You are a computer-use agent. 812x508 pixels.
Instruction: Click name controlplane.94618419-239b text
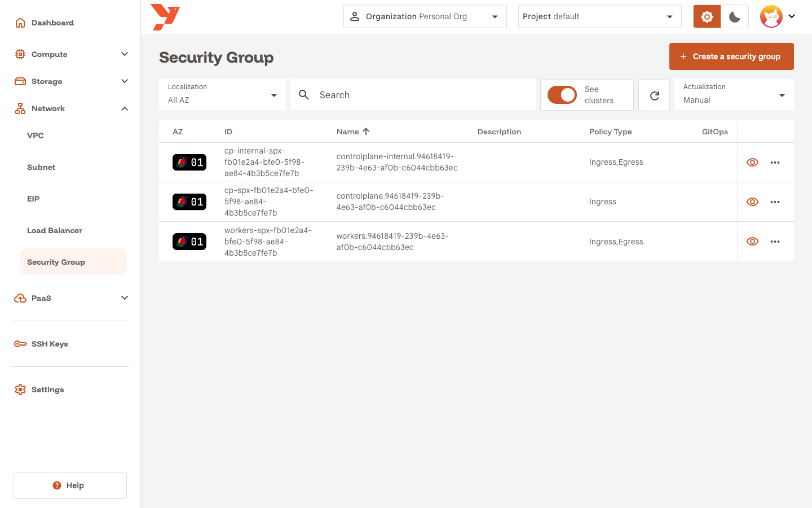pos(390,202)
